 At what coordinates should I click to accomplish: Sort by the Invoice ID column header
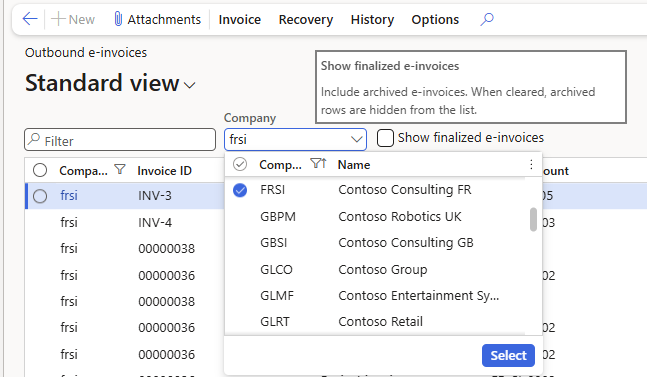(x=165, y=171)
